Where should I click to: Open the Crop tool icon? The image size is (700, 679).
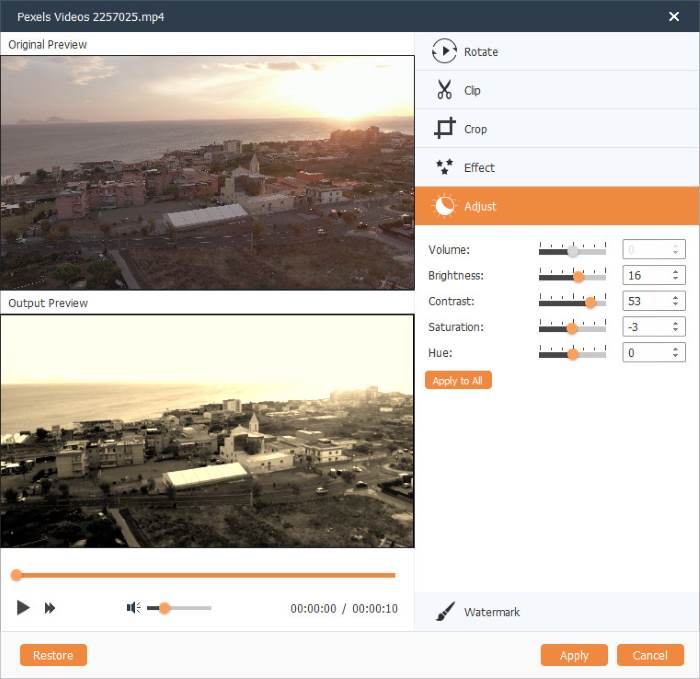pos(445,128)
